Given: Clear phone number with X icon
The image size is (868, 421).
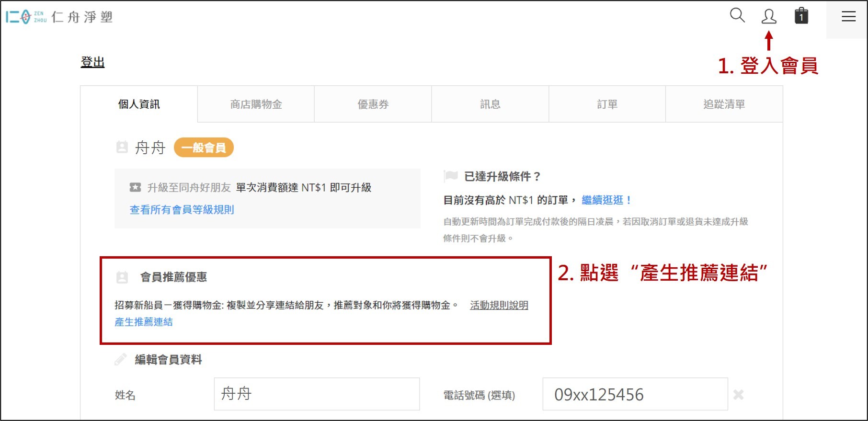Looking at the screenshot, I should tap(738, 395).
